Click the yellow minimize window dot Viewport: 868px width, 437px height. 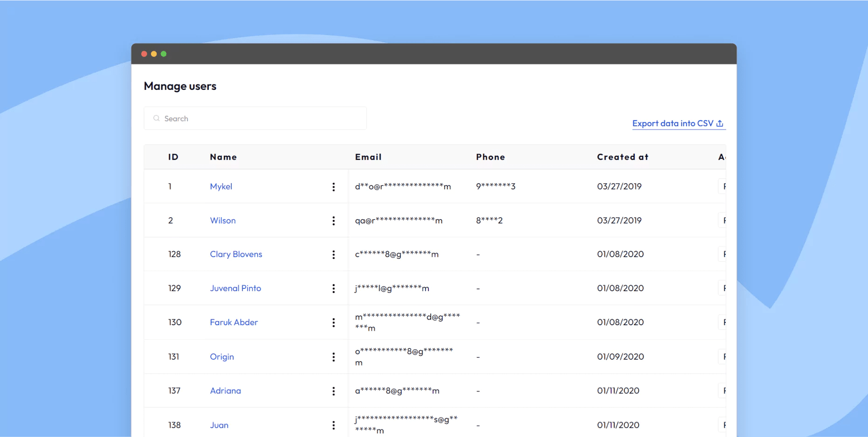tap(154, 54)
